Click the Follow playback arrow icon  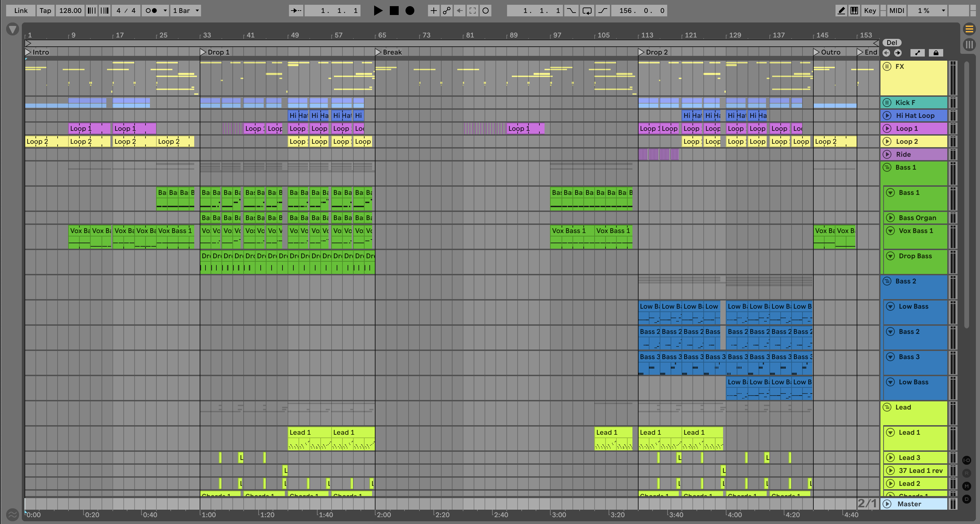295,11
